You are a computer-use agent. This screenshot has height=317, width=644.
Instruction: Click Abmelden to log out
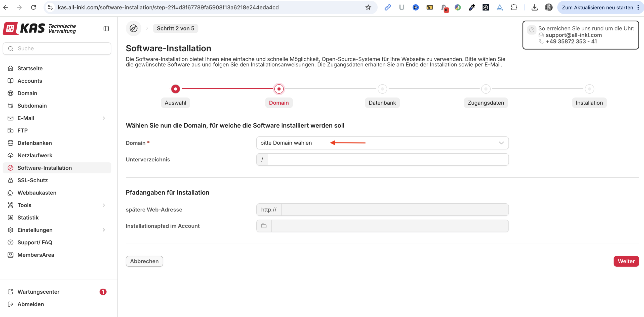(x=57, y=304)
